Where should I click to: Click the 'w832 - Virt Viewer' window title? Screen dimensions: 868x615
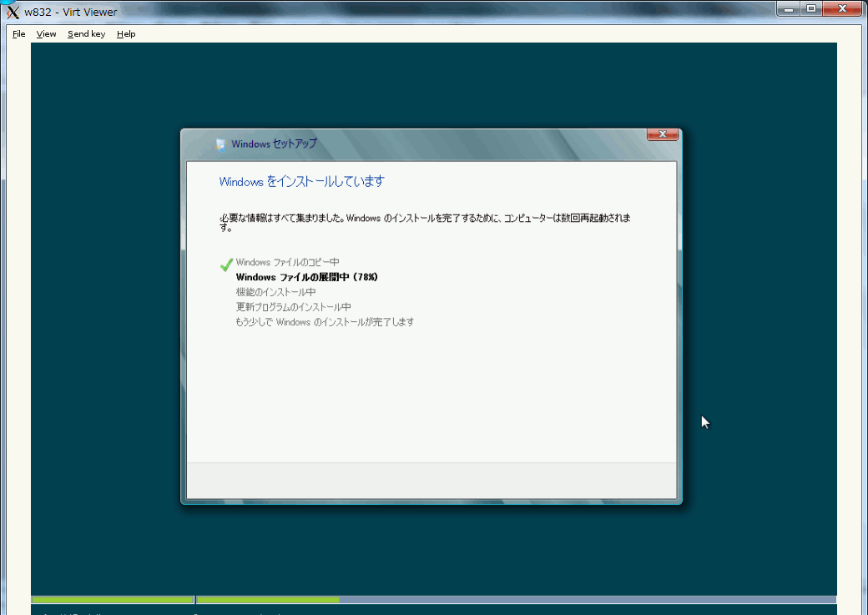pyautogui.click(x=71, y=12)
